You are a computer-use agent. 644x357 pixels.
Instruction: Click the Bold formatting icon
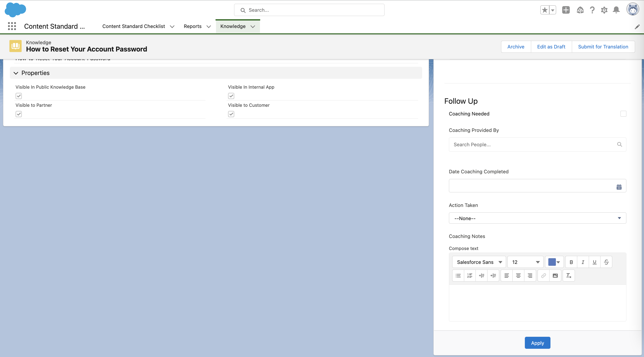(x=571, y=262)
